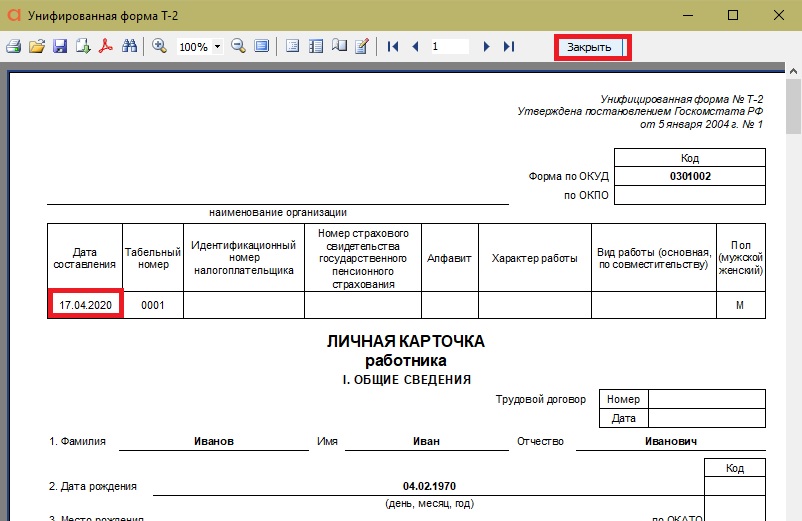Image resolution: width=802 pixels, height=521 pixels.
Task: Click the табельный номер value 0001
Action: click(x=152, y=305)
